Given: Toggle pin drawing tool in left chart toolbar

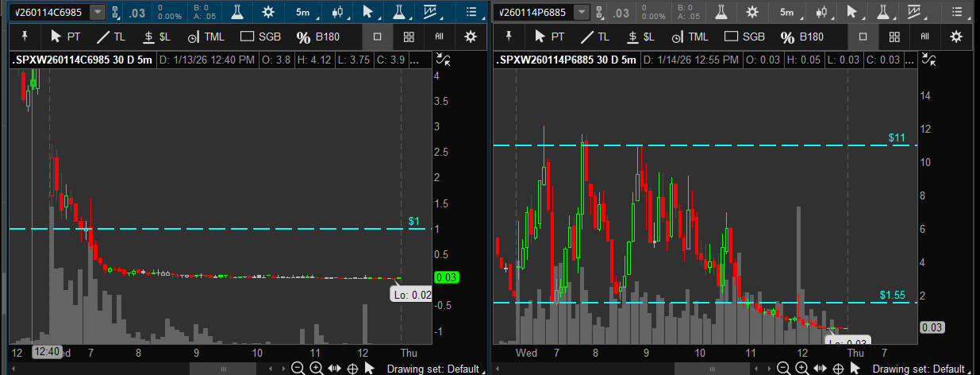Looking at the screenshot, I should tap(24, 37).
